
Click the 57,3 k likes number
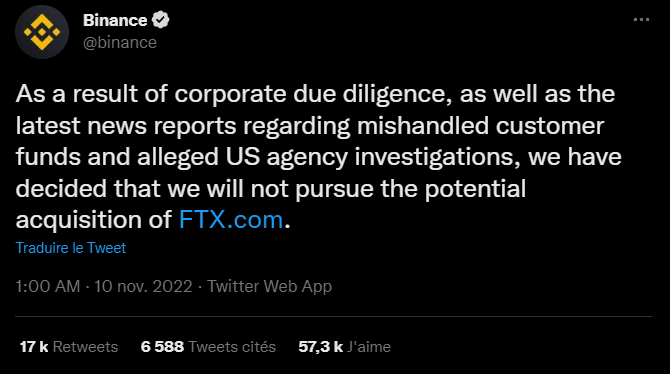(x=320, y=347)
